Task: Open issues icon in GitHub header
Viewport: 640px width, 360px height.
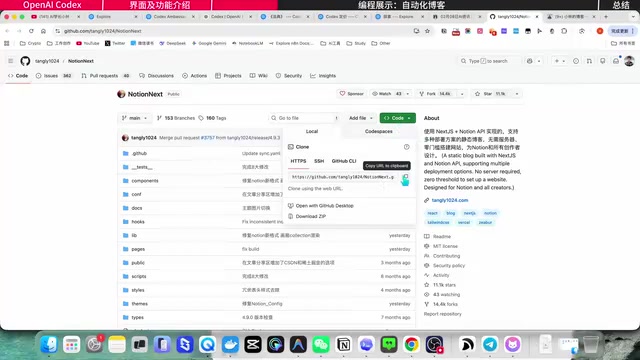Action: (576, 61)
